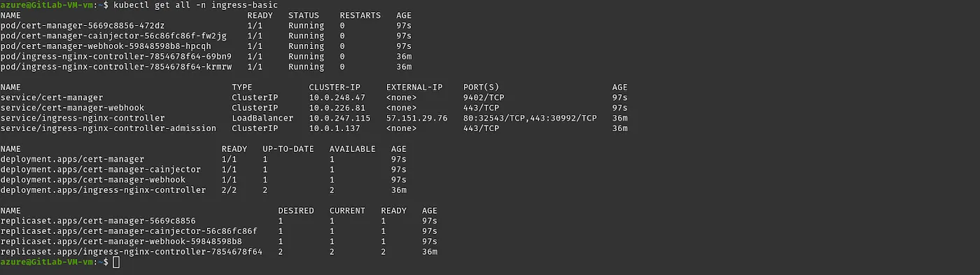The height and width of the screenshot is (275, 980).
Task: Select replicaset.apps/cert-manager-cainjector-56c86fc86f
Action: (x=129, y=232)
